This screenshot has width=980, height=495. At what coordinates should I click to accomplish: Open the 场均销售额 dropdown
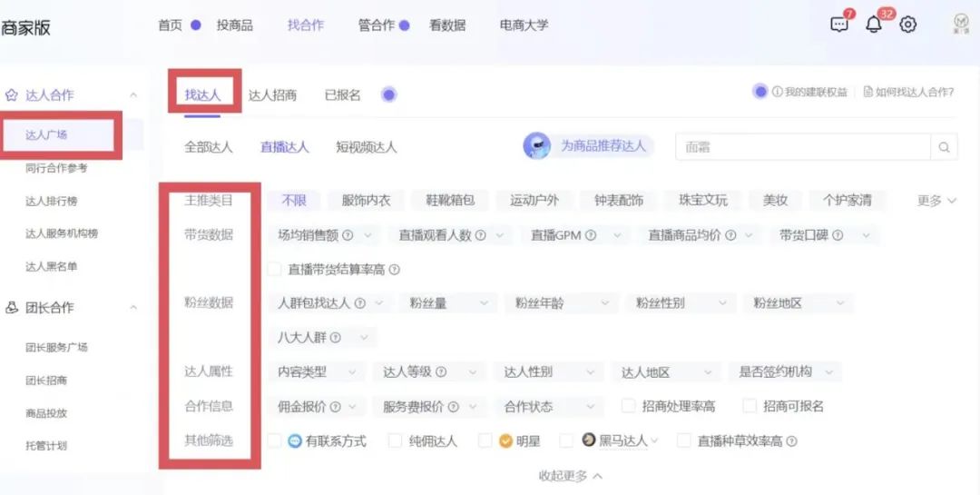click(x=324, y=235)
